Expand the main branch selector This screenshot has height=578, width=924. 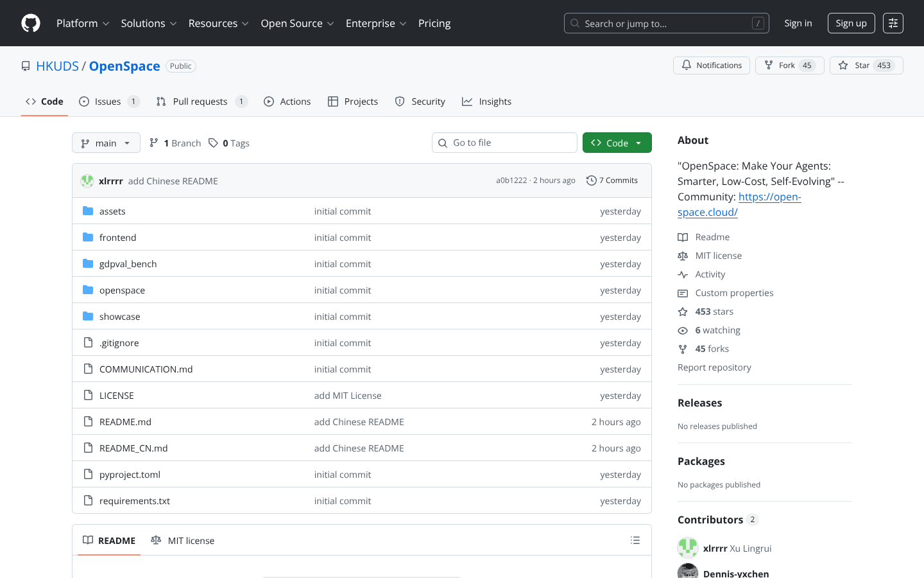(106, 143)
